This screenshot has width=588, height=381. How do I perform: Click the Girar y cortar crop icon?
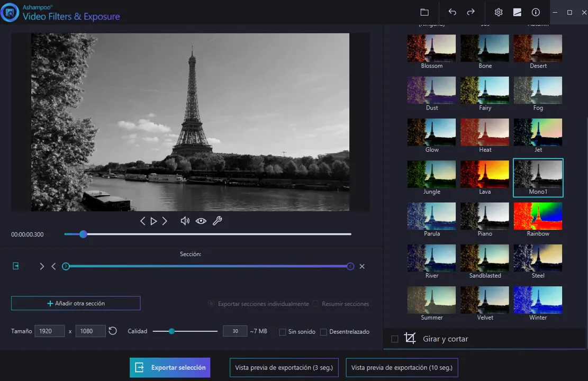click(x=410, y=338)
